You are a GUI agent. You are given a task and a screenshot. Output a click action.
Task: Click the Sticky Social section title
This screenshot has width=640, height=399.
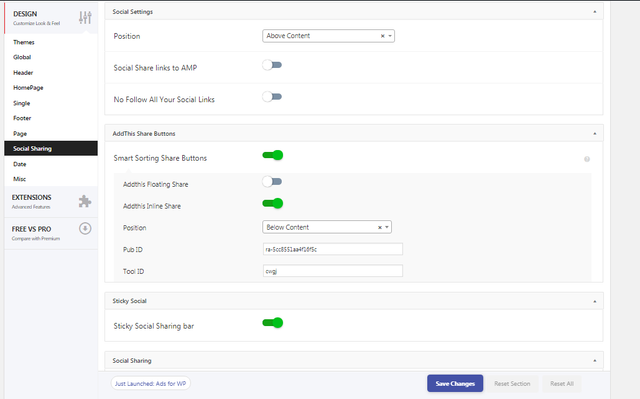[x=129, y=301]
